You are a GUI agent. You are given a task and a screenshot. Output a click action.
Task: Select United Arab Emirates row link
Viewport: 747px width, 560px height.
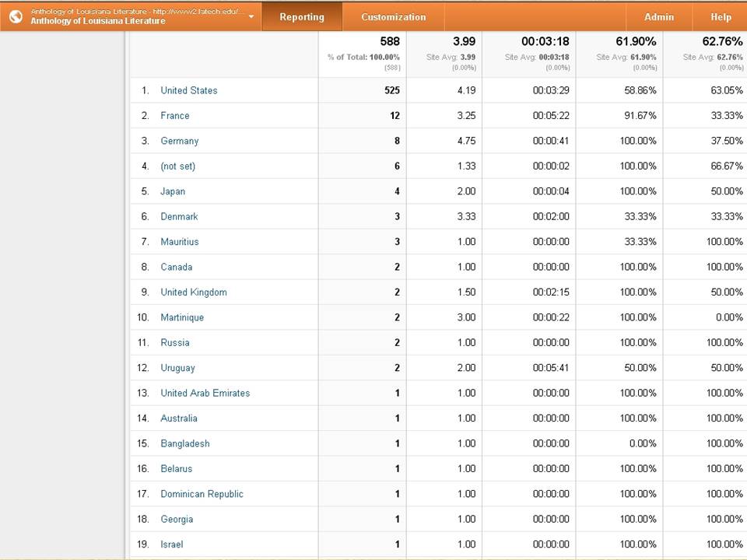(x=205, y=393)
